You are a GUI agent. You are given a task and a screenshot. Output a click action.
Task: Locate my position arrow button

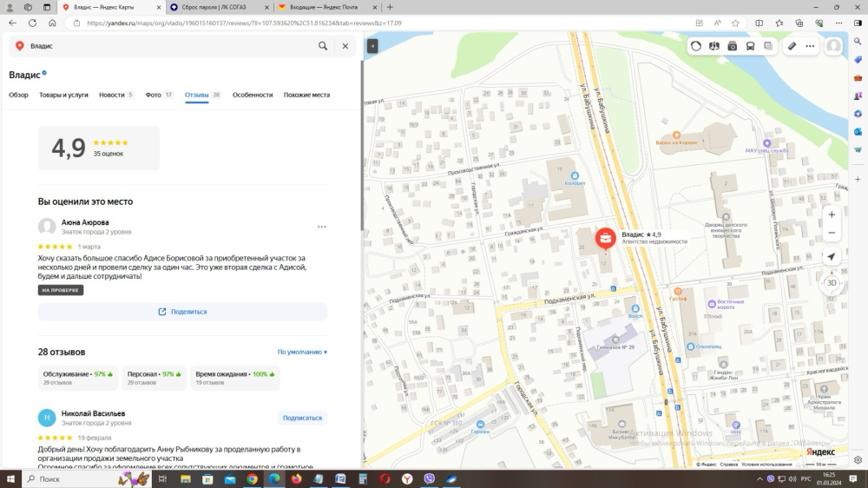tap(832, 256)
